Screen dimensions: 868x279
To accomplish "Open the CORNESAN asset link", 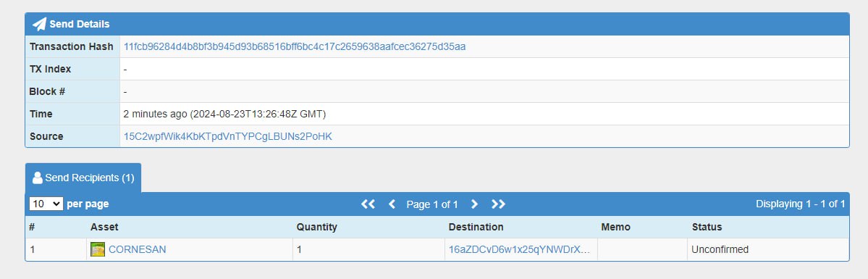I will tap(138, 249).
